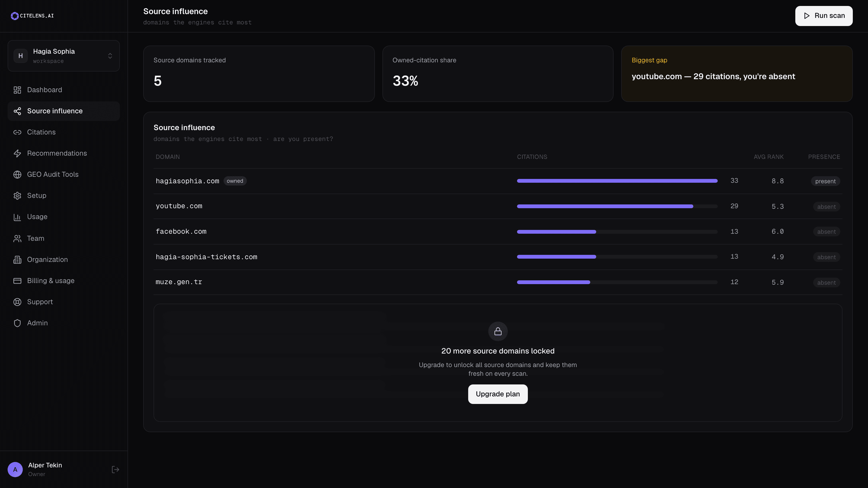868x488 pixels.
Task: Click the 12 citations count
Action: coord(734,282)
